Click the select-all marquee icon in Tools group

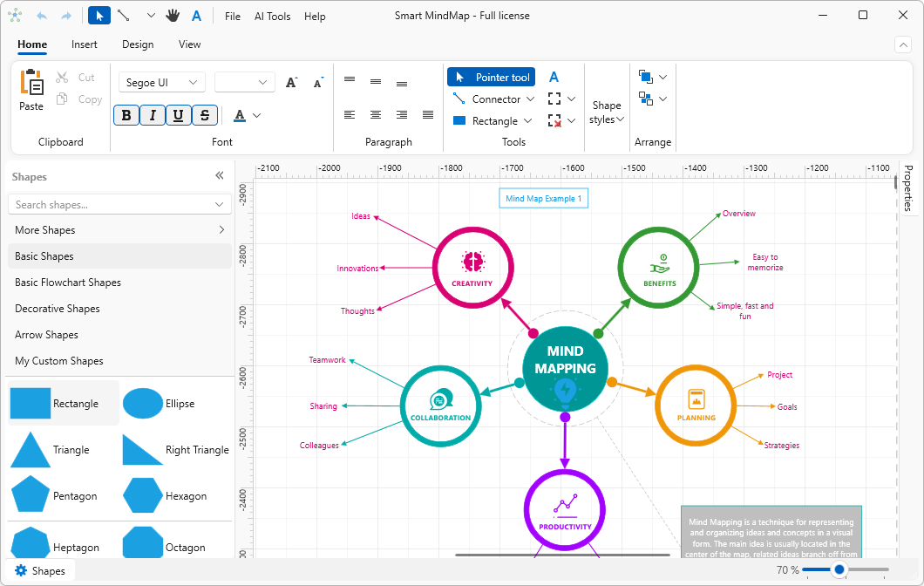(x=555, y=99)
